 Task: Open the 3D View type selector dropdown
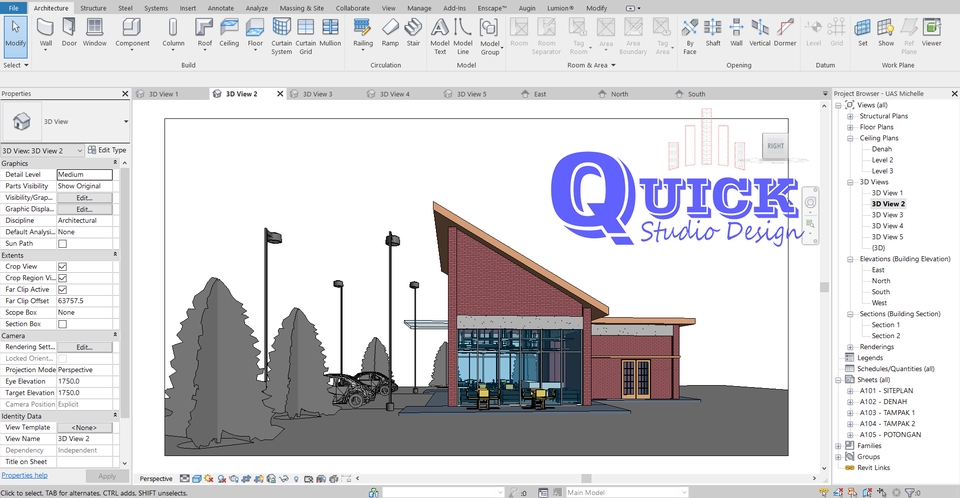pos(126,121)
